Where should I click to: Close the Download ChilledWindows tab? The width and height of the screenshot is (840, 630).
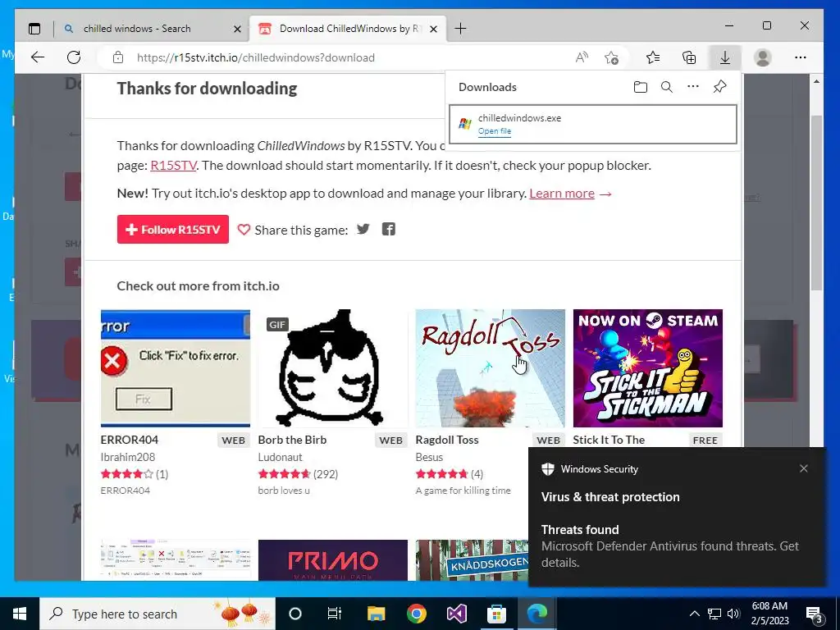click(x=433, y=29)
